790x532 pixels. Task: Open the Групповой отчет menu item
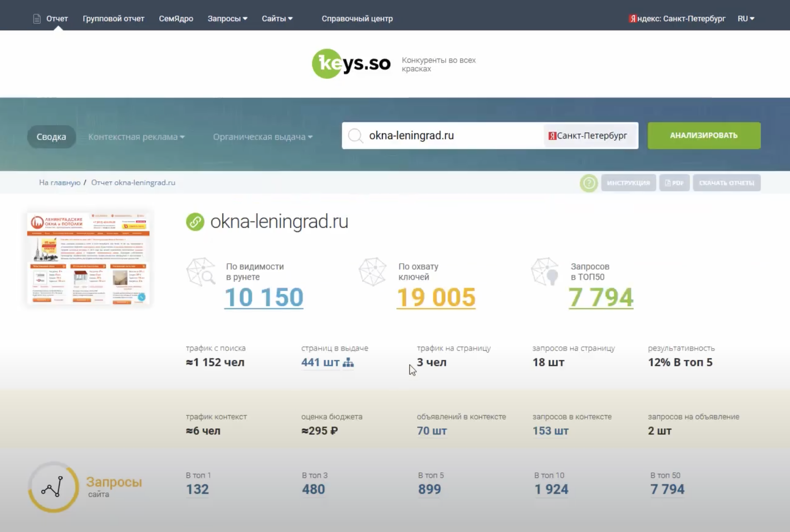(x=113, y=19)
